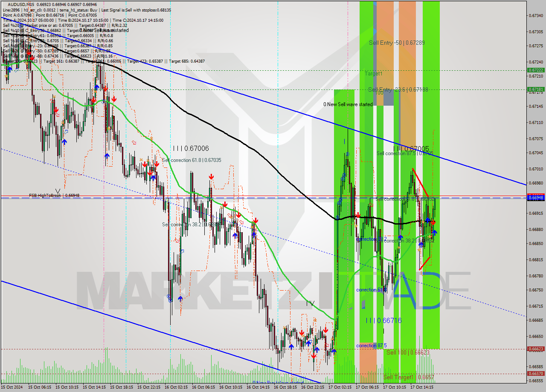Click the 0.66715 price axis label
546x392 pixels.
(536, 306)
